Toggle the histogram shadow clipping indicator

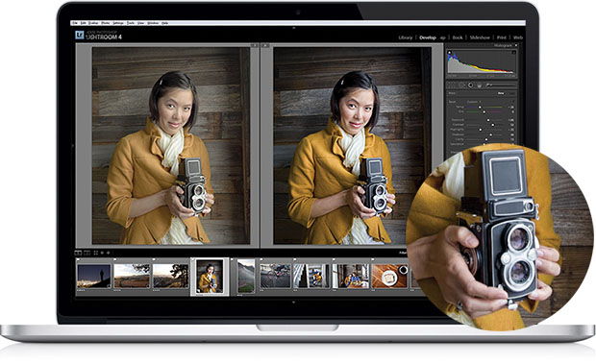click(x=449, y=53)
